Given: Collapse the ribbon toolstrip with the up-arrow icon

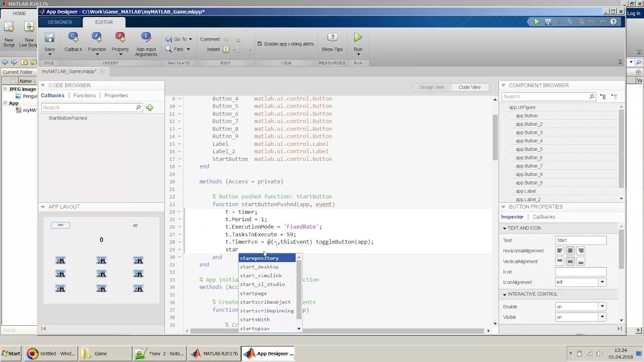Looking at the screenshot, I should pyautogui.click(x=620, y=62).
